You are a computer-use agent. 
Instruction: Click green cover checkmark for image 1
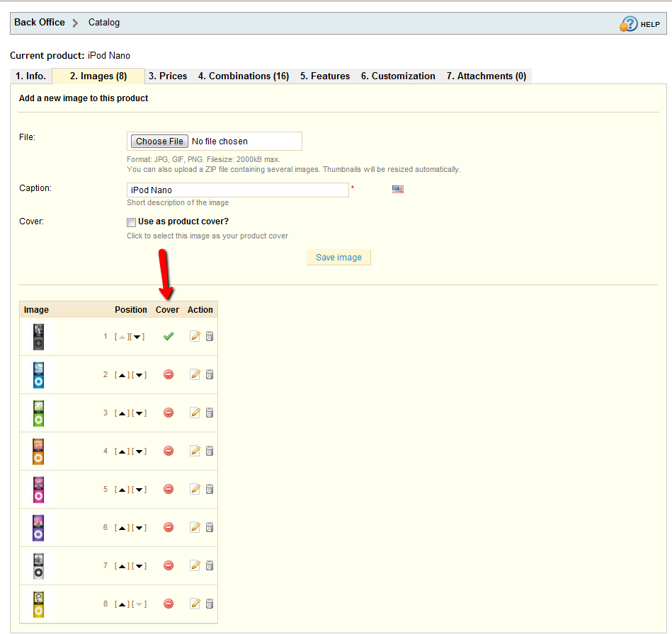(169, 336)
